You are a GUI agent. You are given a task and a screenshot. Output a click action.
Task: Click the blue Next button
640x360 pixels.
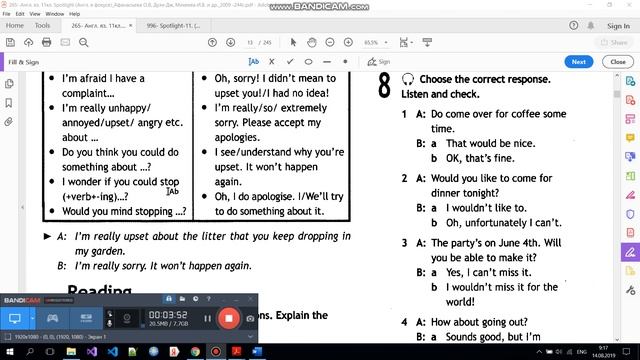[x=579, y=62]
